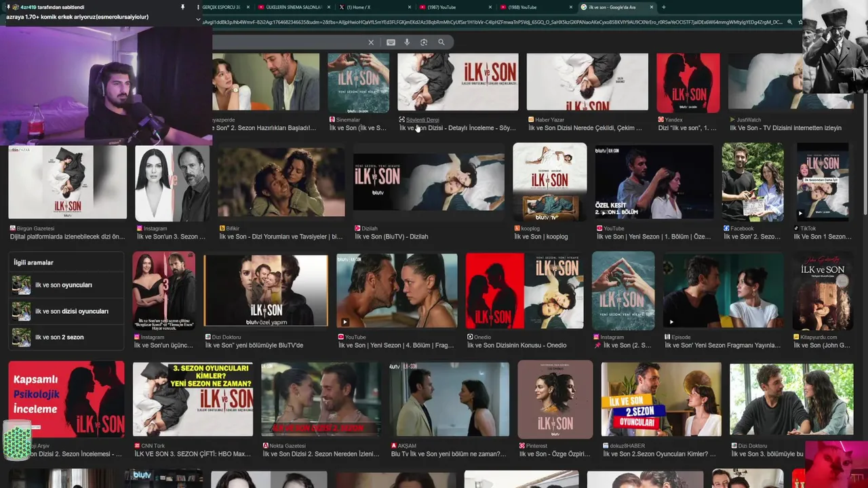Image resolution: width=868 pixels, height=488 pixels.
Task: Click the Atatürk photo overlay
Action: tap(835, 46)
